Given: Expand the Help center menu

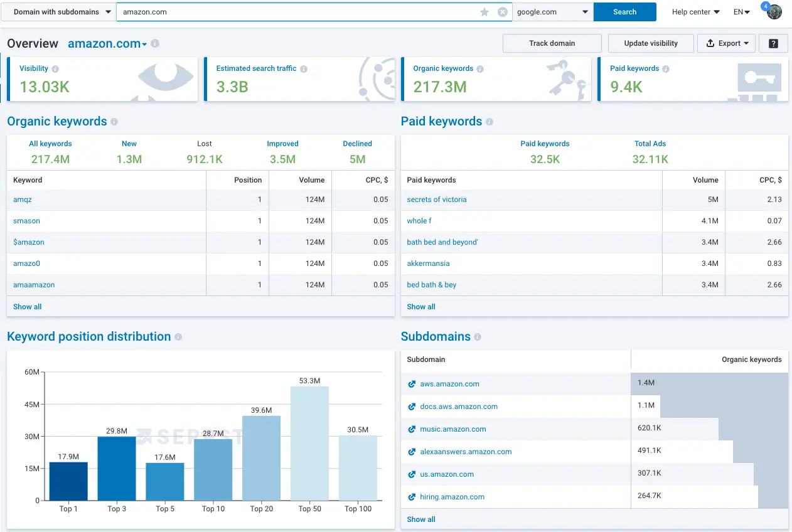Looking at the screenshot, I should (x=695, y=12).
